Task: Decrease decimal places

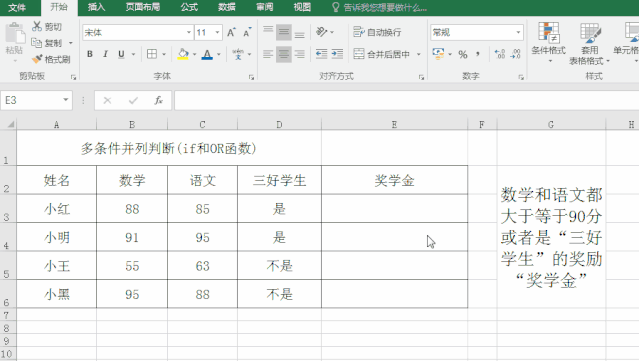Action: click(x=516, y=54)
